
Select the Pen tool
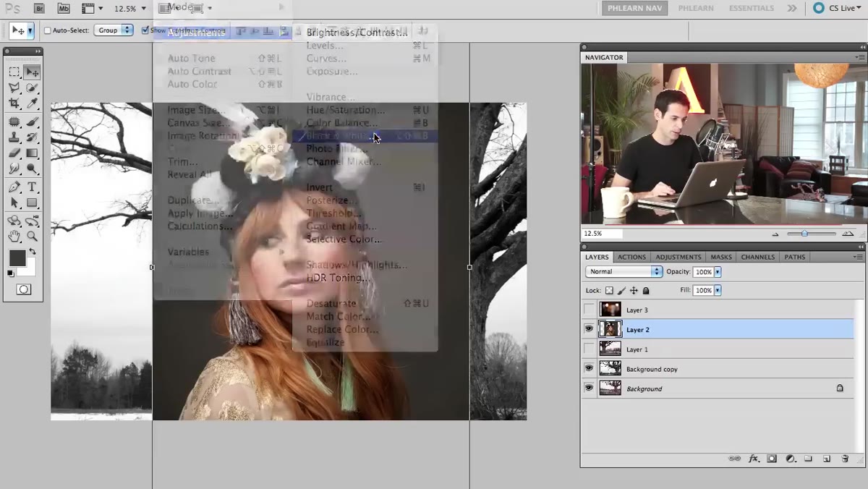tap(14, 187)
